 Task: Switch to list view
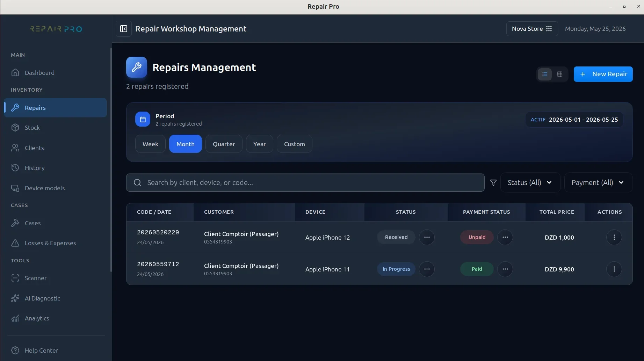[x=545, y=74]
